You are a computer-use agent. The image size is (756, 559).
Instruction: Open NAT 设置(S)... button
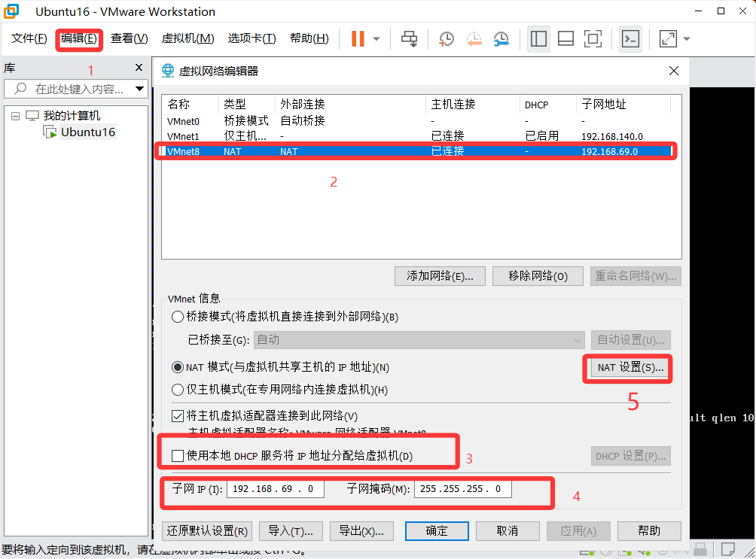[x=631, y=368]
